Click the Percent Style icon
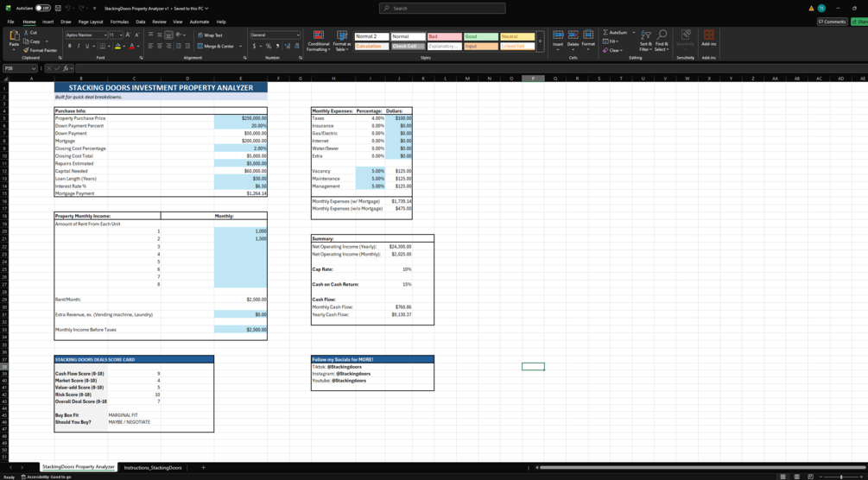The image size is (868, 480). click(x=269, y=46)
